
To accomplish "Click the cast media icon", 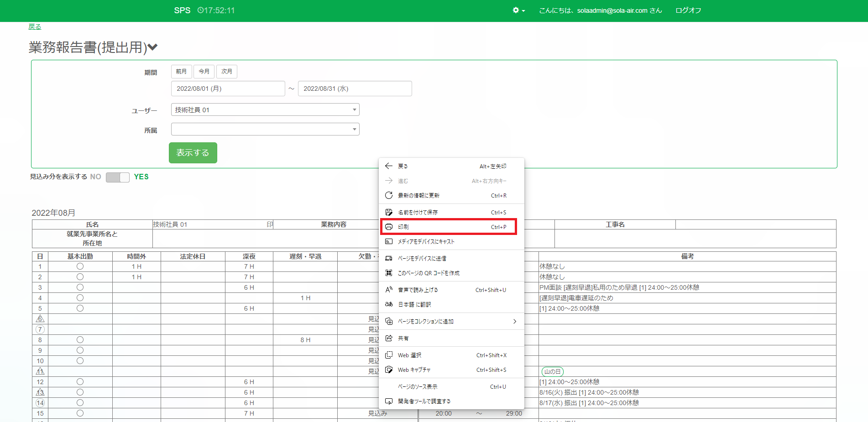I will [x=389, y=241].
